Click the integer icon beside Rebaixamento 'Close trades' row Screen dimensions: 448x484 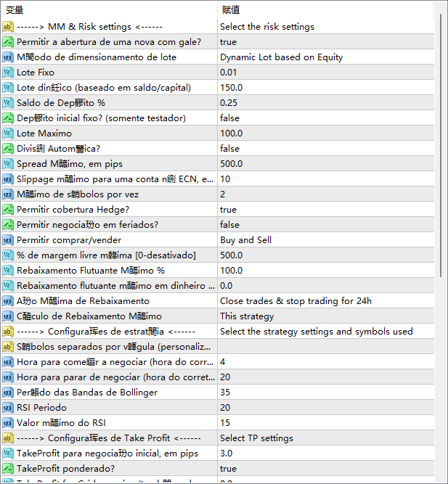click(8, 301)
